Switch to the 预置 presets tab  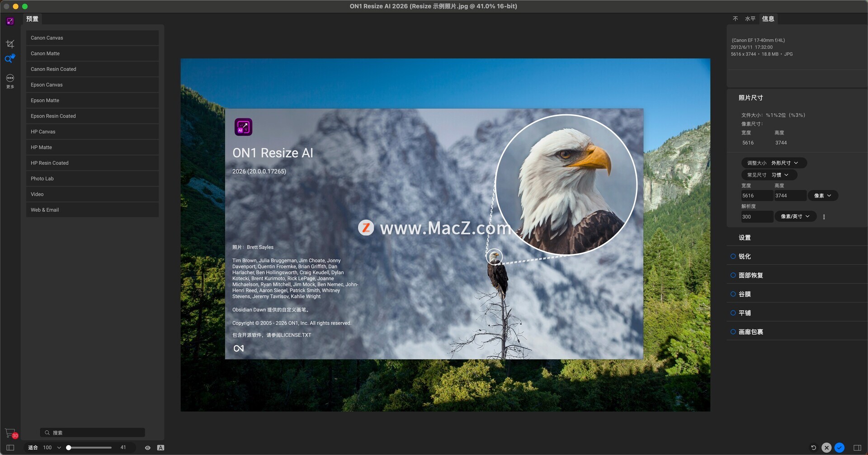point(32,19)
